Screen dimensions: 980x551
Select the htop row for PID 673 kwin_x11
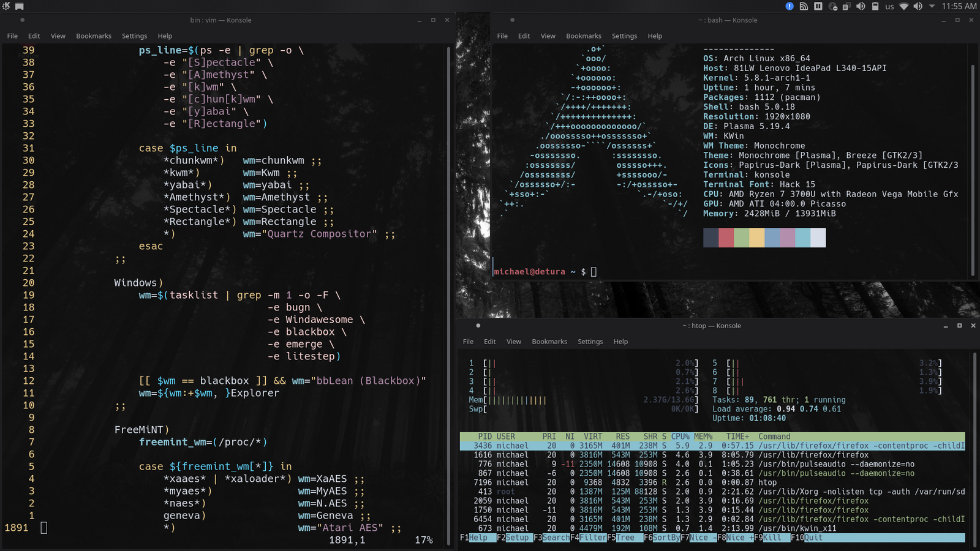[x=712, y=528]
